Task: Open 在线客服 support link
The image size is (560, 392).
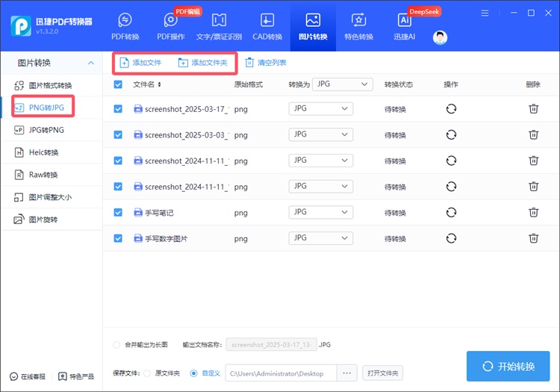Action: tap(28, 376)
